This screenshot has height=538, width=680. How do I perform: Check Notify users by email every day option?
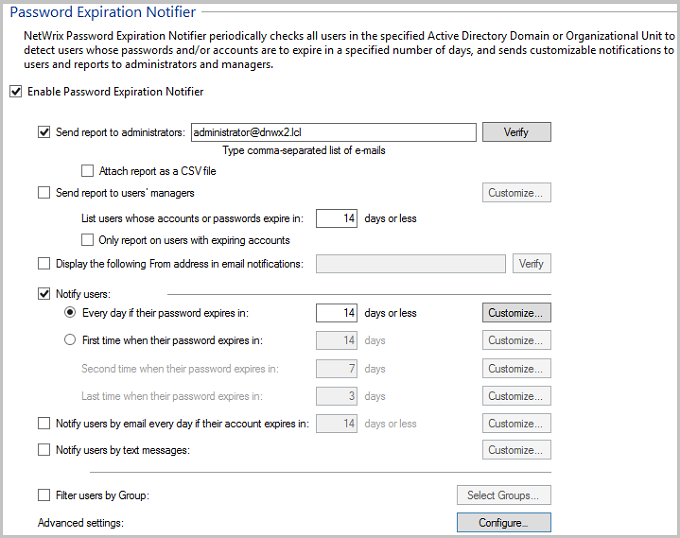44,423
